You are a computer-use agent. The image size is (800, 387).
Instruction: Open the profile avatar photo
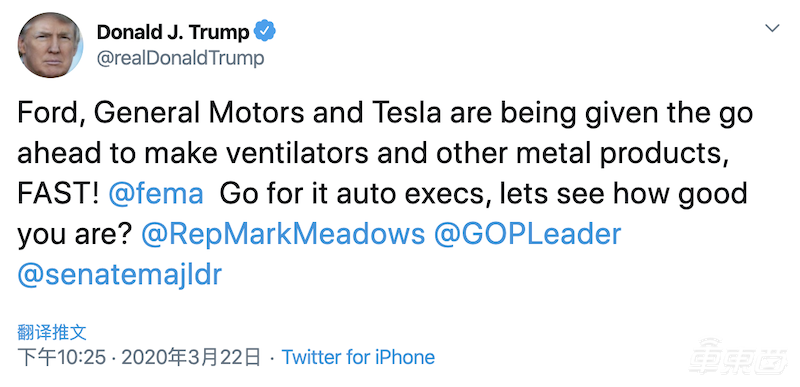[50, 45]
